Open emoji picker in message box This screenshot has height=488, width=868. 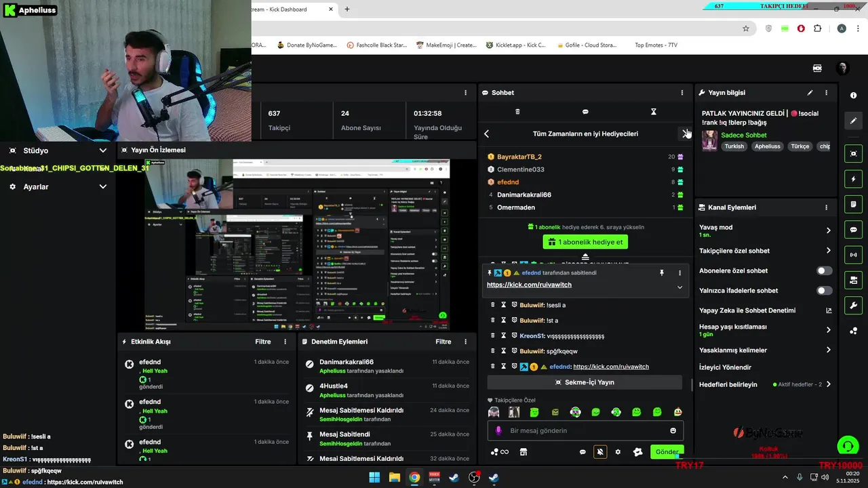(x=673, y=430)
